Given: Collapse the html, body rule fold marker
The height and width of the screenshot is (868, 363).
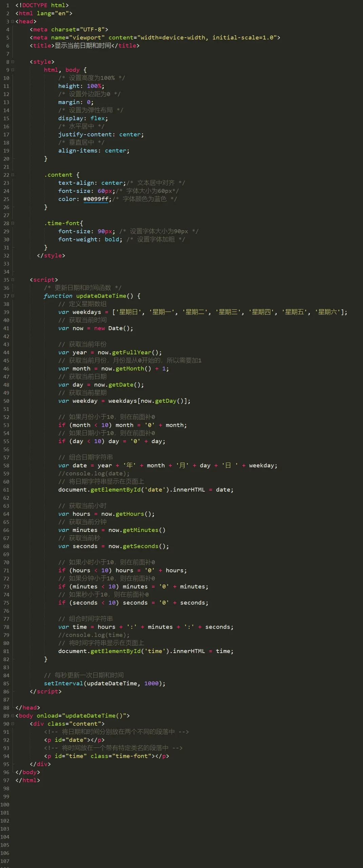Looking at the screenshot, I should coord(13,70).
